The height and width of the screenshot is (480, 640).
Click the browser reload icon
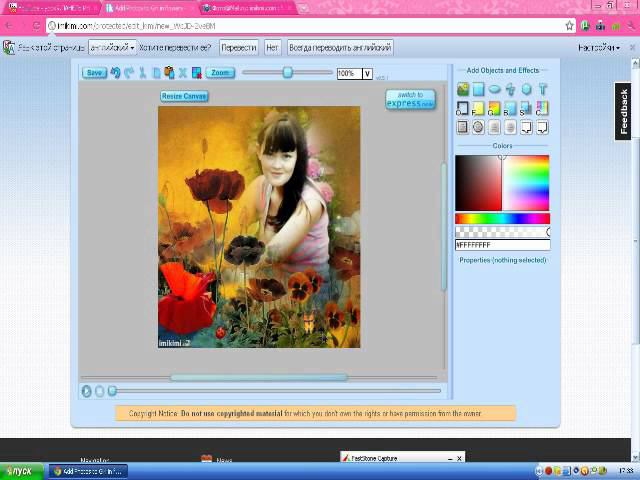(x=36, y=26)
